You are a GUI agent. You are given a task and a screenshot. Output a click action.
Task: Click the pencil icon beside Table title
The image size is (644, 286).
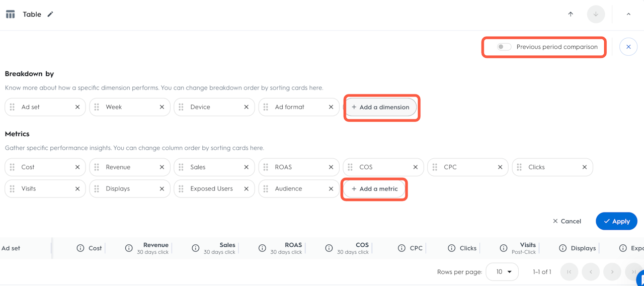click(50, 15)
